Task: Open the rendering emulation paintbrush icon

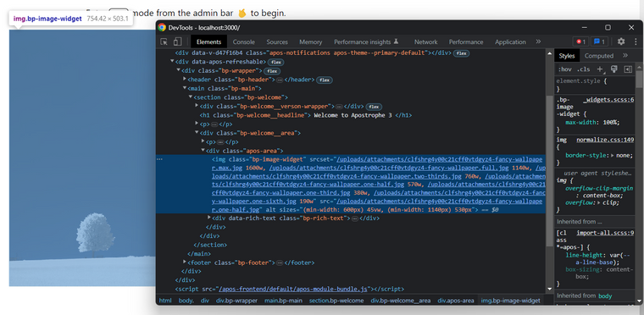Action: [x=614, y=69]
